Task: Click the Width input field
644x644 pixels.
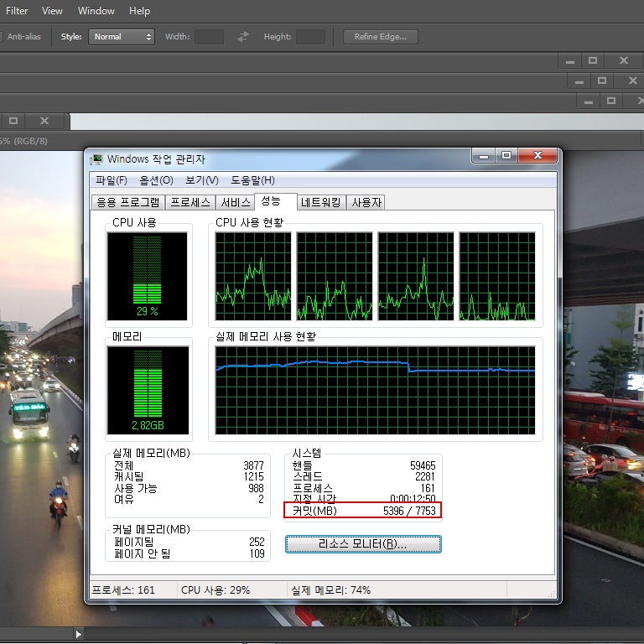Action: [x=209, y=37]
